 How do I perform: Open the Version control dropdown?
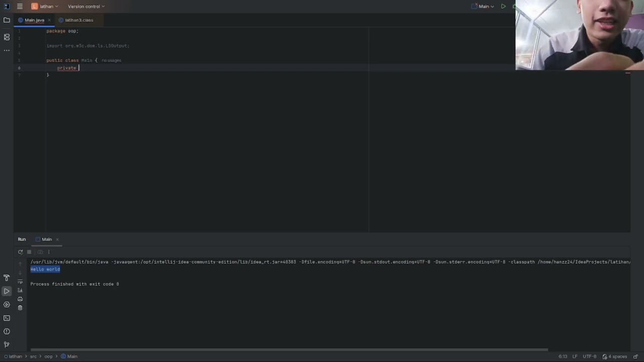(86, 7)
